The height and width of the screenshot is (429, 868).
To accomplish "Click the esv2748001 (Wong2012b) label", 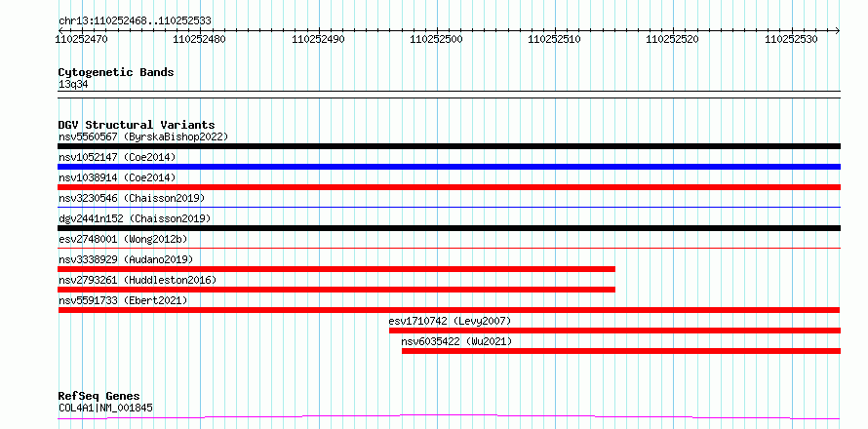I will pyautogui.click(x=123, y=239).
